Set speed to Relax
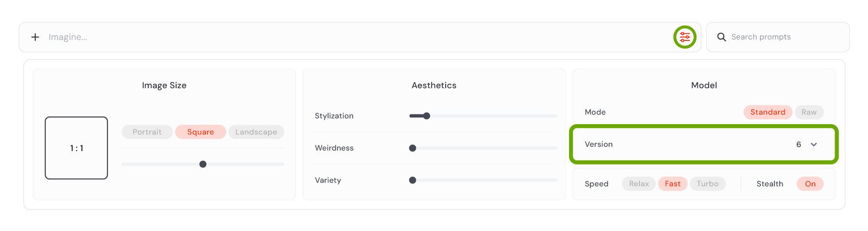This screenshot has width=868, height=231. tap(639, 184)
